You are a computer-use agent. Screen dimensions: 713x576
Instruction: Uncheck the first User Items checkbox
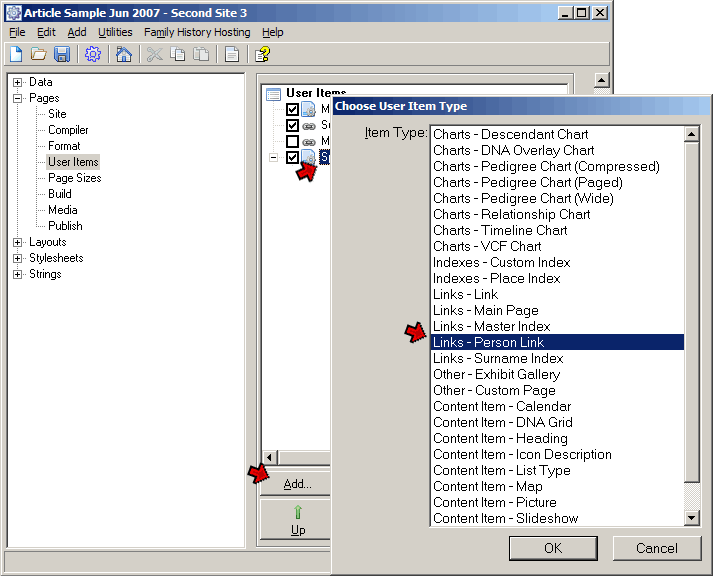pos(292,110)
